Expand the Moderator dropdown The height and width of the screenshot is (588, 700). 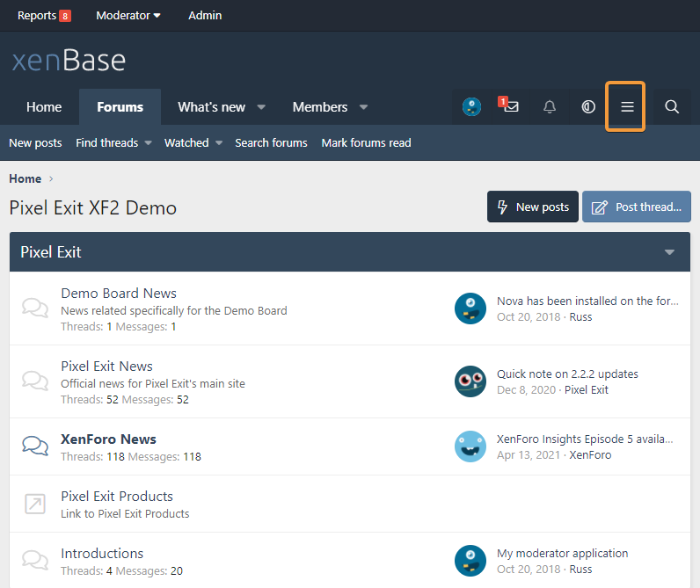[x=128, y=16]
